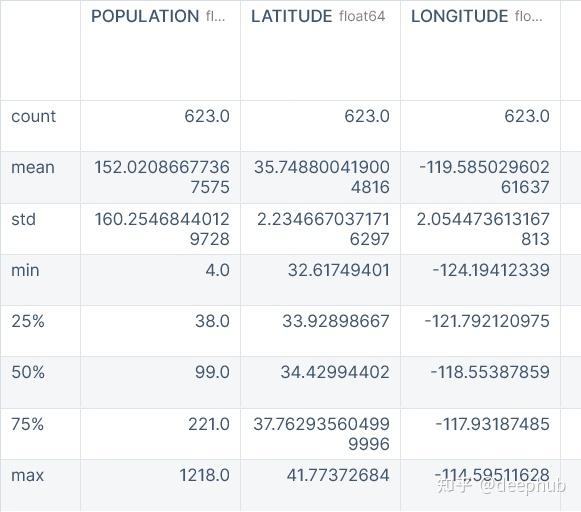Click LATITUDE min value 32.61749401

pyautogui.click(x=339, y=270)
